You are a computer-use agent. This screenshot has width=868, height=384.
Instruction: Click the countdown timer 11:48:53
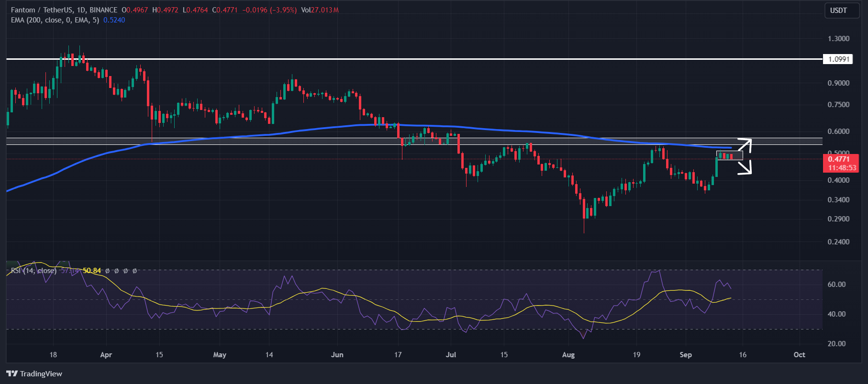pos(842,168)
